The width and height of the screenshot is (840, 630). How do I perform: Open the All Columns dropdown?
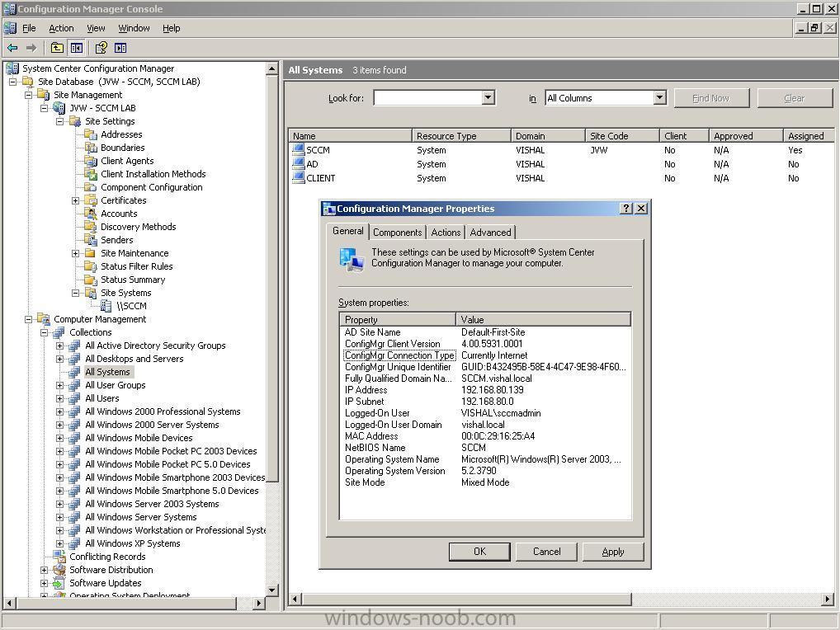(x=660, y=98)
